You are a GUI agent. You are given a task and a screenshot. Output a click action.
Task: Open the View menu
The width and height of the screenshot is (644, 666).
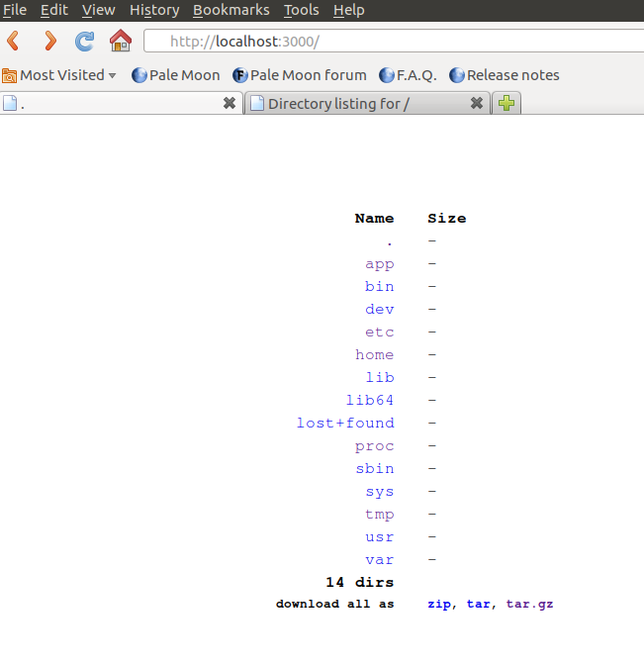pyautogui.click(x=99, y=10)
